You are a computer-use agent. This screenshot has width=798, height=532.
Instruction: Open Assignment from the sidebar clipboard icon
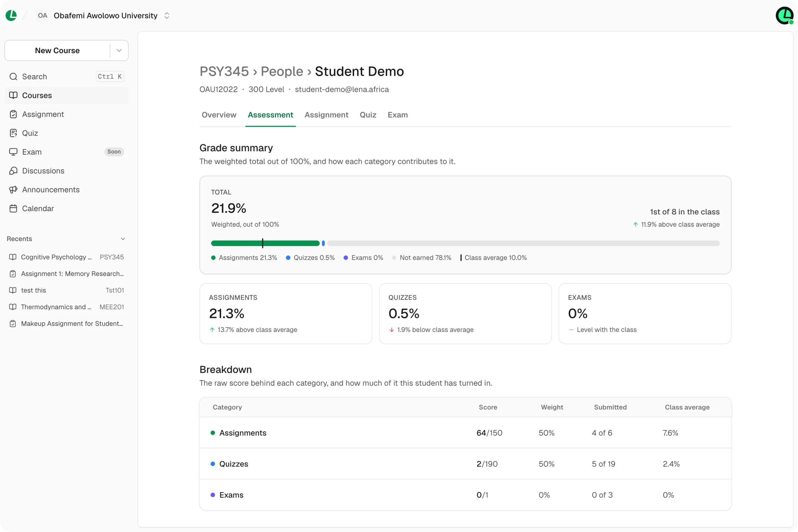tap(13, 114)
